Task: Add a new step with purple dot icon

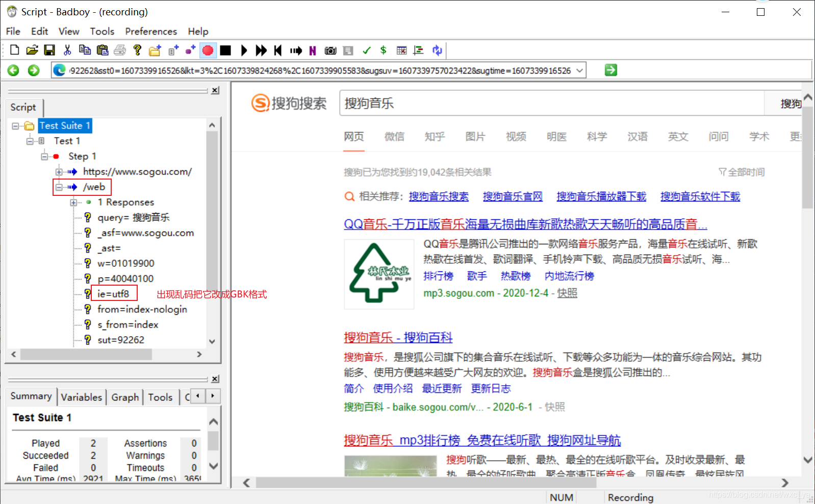Action: (190, 50)
